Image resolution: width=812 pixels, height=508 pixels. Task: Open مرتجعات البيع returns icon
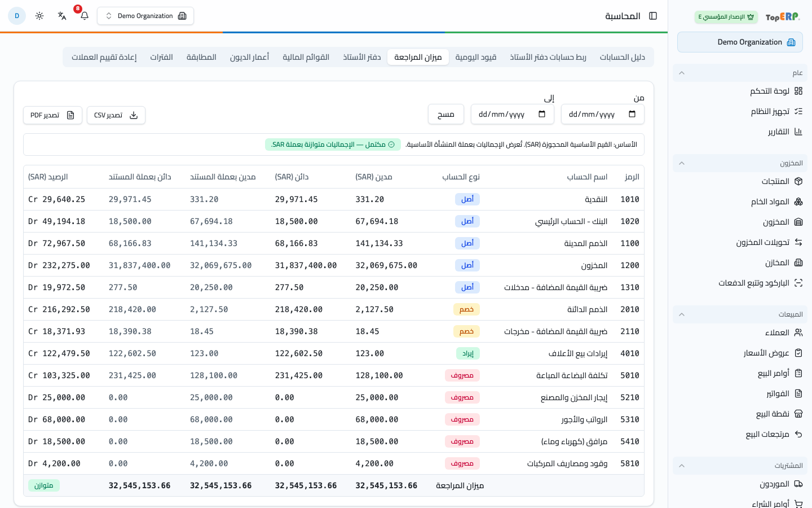(798, 434)
